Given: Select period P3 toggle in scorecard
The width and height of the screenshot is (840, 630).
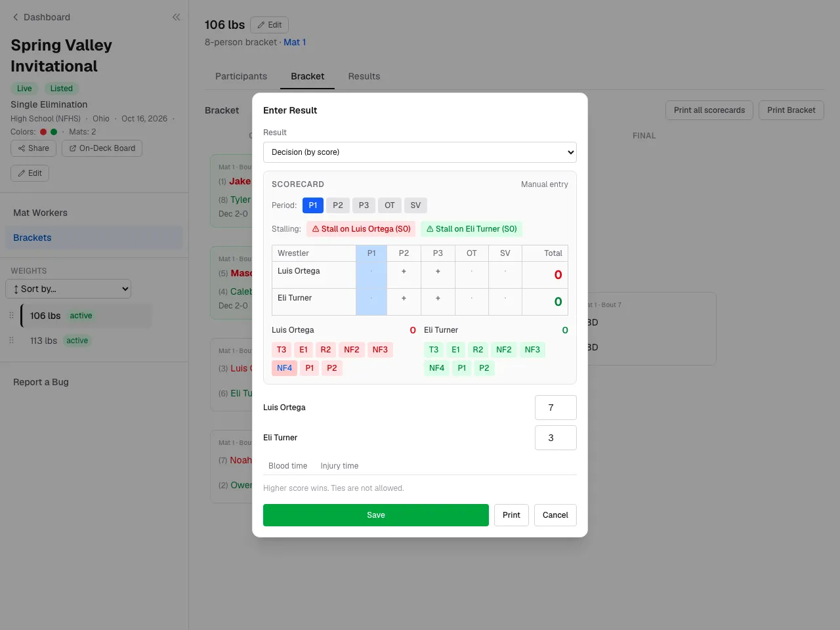Looking at the screenshot, I should (364, 205).
